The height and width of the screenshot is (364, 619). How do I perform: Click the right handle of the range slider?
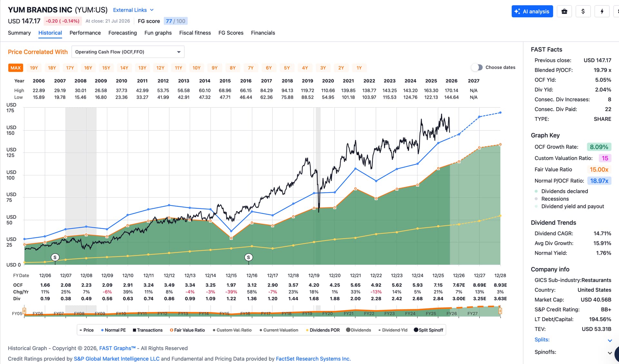click(500, 311)
